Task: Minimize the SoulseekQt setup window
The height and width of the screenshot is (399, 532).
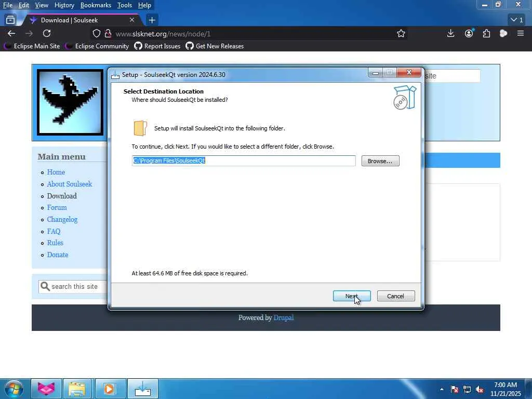Action: point(375,73)
